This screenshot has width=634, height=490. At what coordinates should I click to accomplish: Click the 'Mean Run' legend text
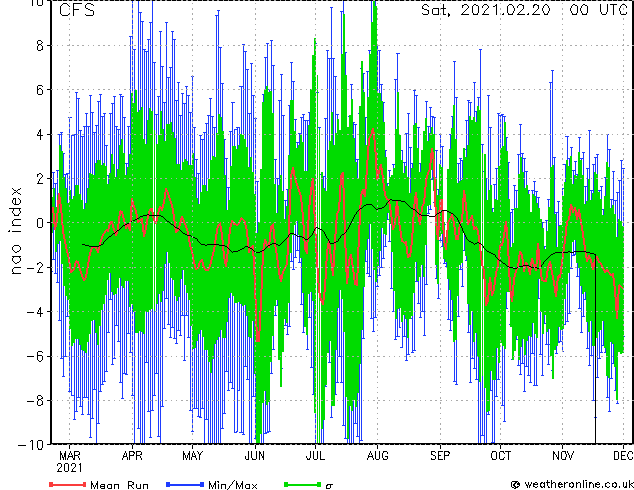tap(119, 485)
